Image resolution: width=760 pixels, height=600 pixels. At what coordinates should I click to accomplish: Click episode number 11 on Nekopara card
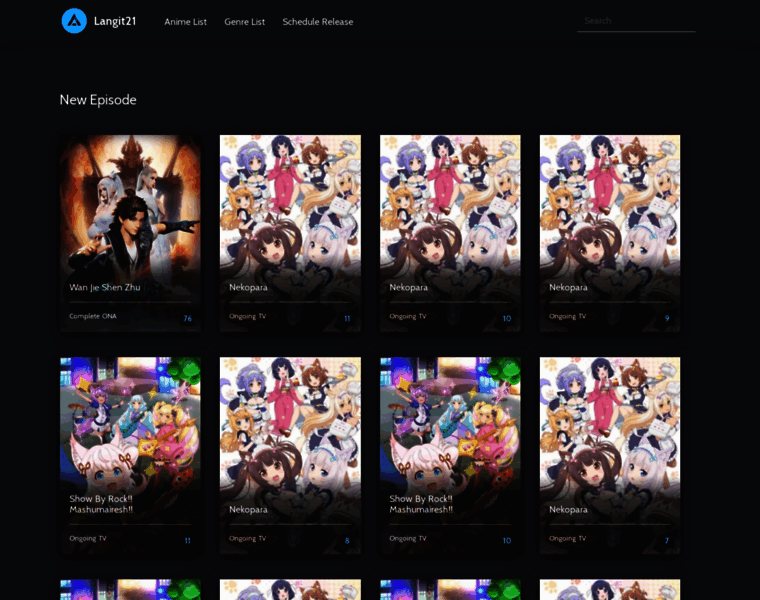click(347, 318)
